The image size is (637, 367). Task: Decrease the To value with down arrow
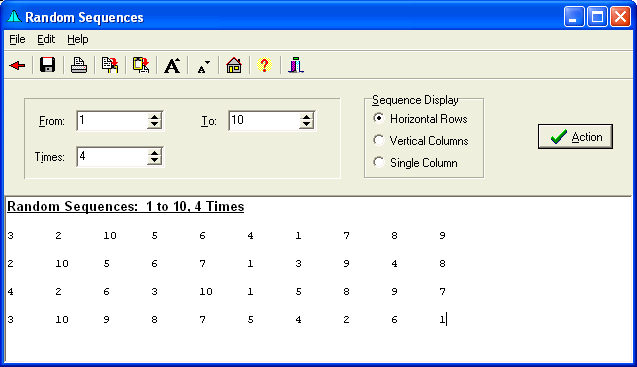click(307, 124)
